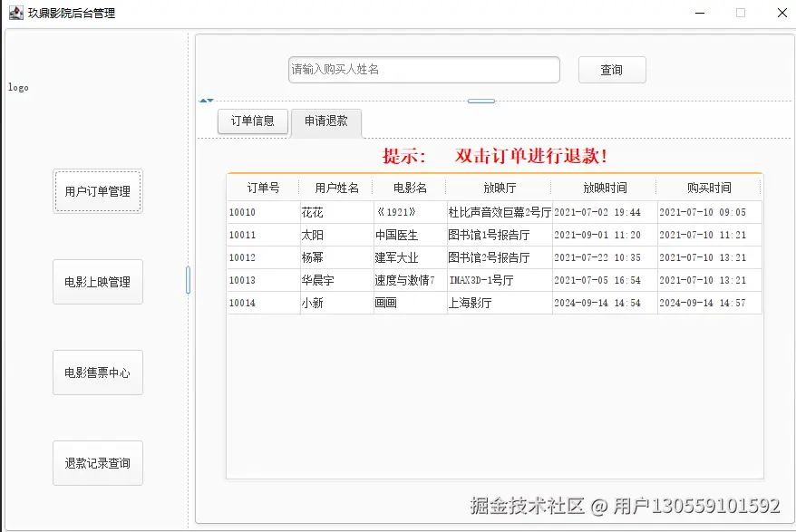Screen dimensions: 796x532
Task: Select order number 10014 cell
Action: pyautogui.click(x=264, y=303)
